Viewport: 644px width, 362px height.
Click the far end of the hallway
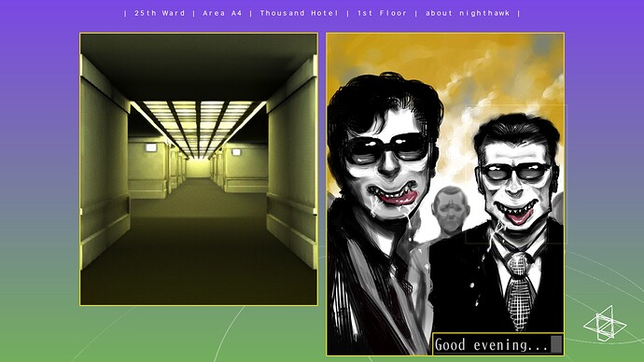pyautogui.click(x=199, y=168)
